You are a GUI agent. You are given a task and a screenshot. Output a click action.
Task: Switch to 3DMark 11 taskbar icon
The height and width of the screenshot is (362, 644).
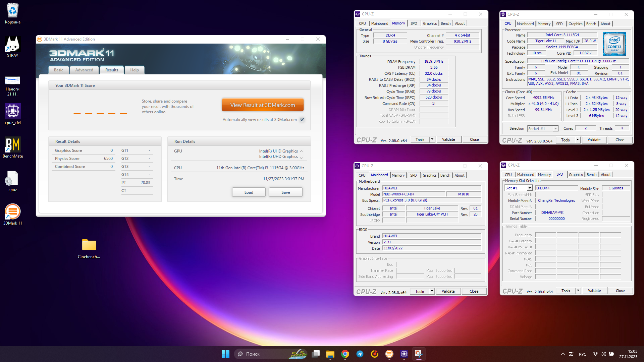(389, 354)
